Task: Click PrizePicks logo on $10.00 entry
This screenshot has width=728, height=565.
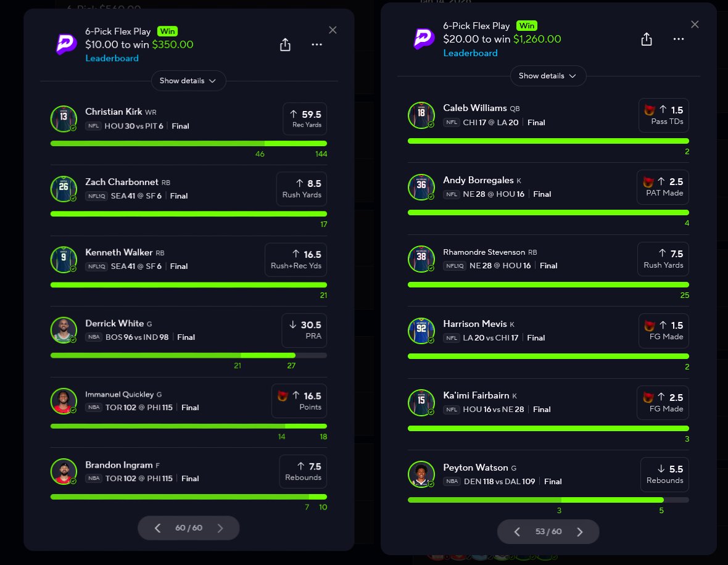Action: click(x=67, y=44)
